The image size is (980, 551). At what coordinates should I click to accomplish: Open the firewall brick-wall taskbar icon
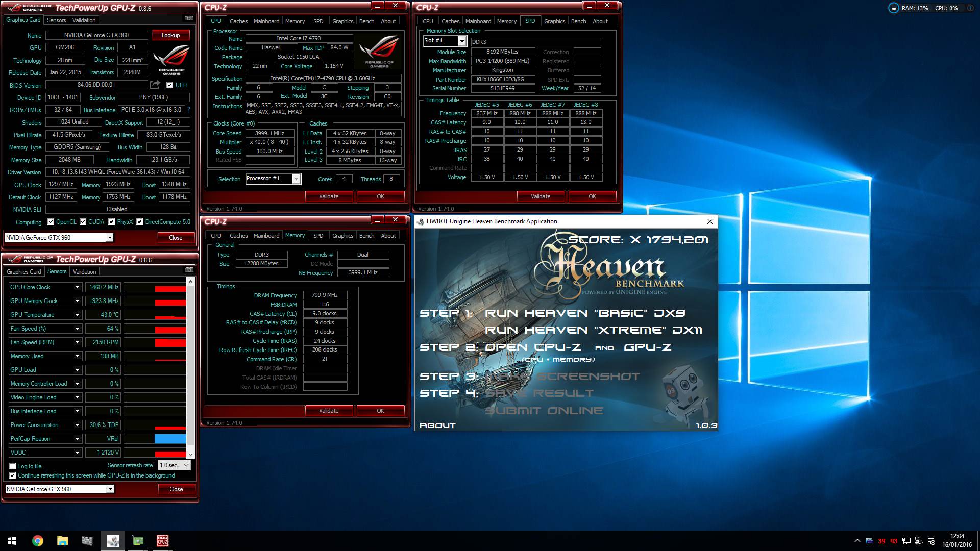click(87, 541)
